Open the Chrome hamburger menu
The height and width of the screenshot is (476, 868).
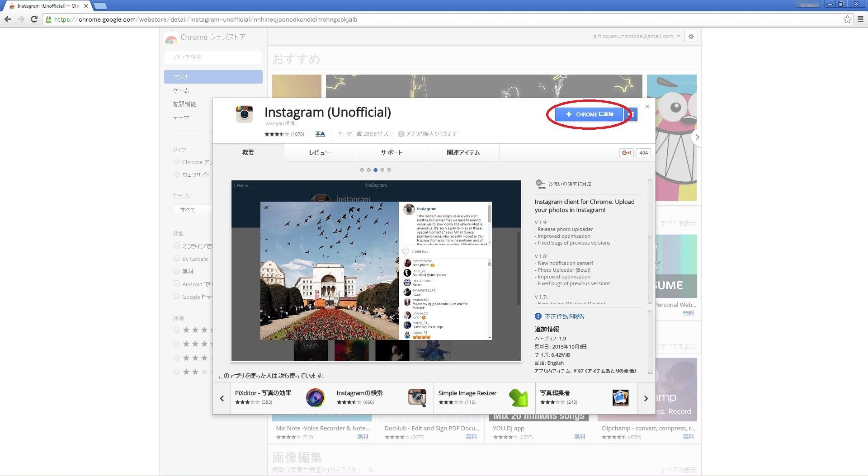pyautogui.click(x=860, y=19)
